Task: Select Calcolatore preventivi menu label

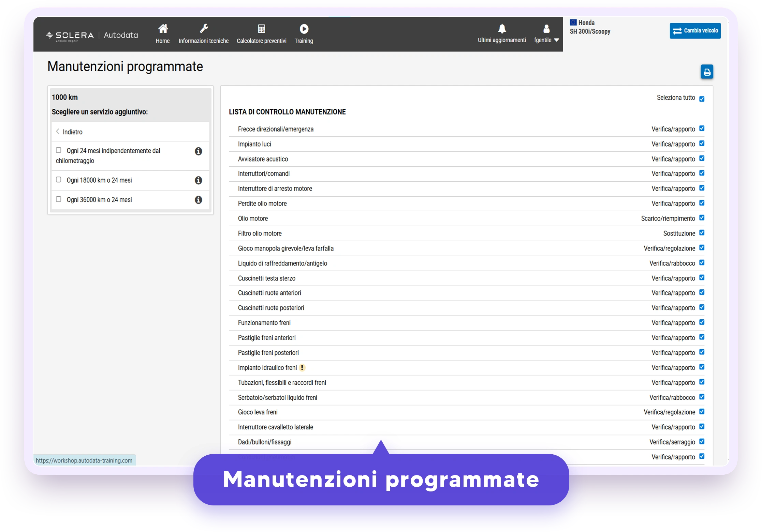Action: click(262, 41)
